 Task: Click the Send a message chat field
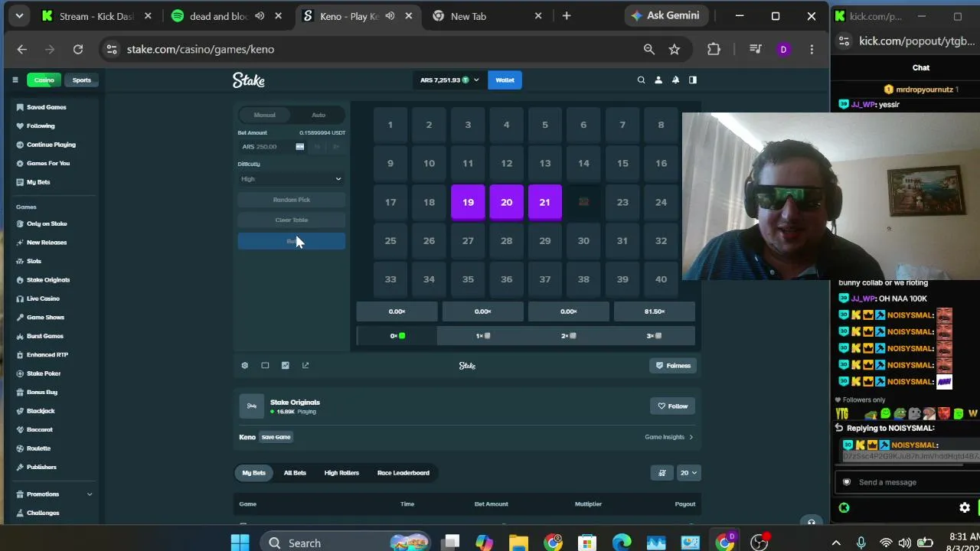click(x=908, y=482)
